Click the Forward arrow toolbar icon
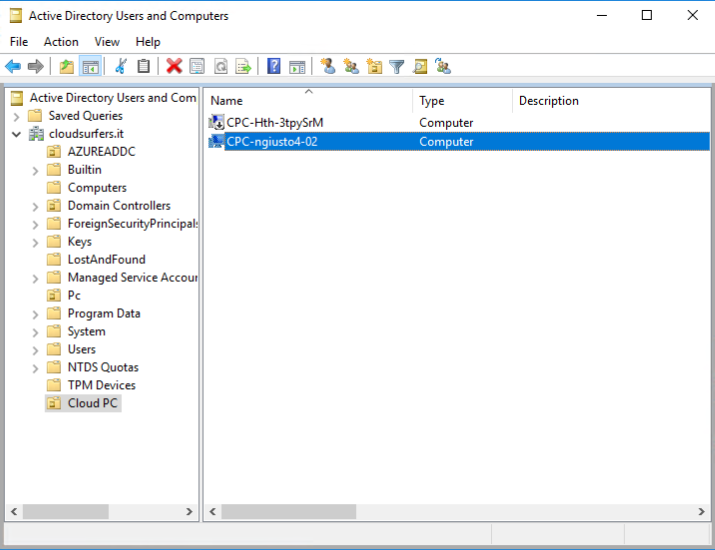 coord(36,67)
